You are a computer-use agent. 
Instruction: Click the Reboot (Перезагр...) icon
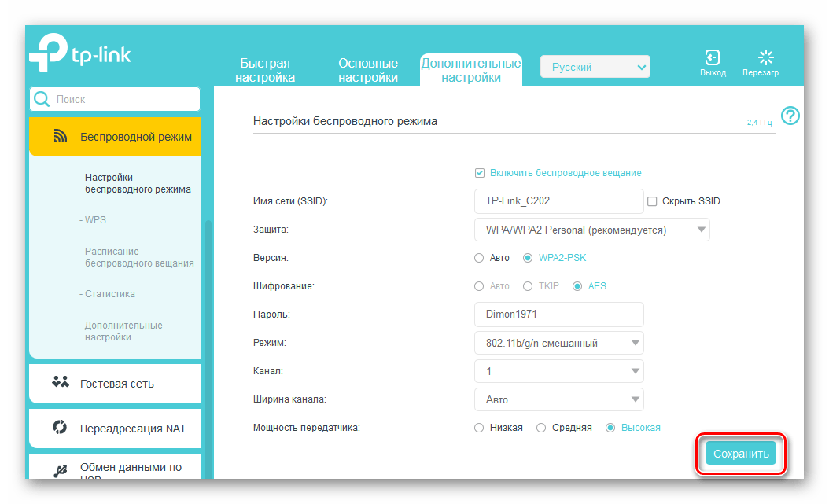[765, 59]
